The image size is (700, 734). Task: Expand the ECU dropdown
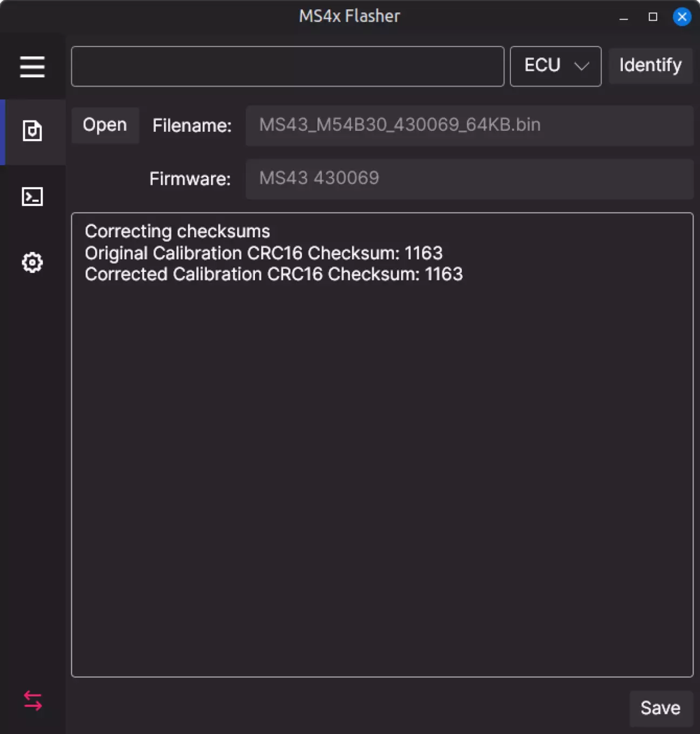pos(555,66)
